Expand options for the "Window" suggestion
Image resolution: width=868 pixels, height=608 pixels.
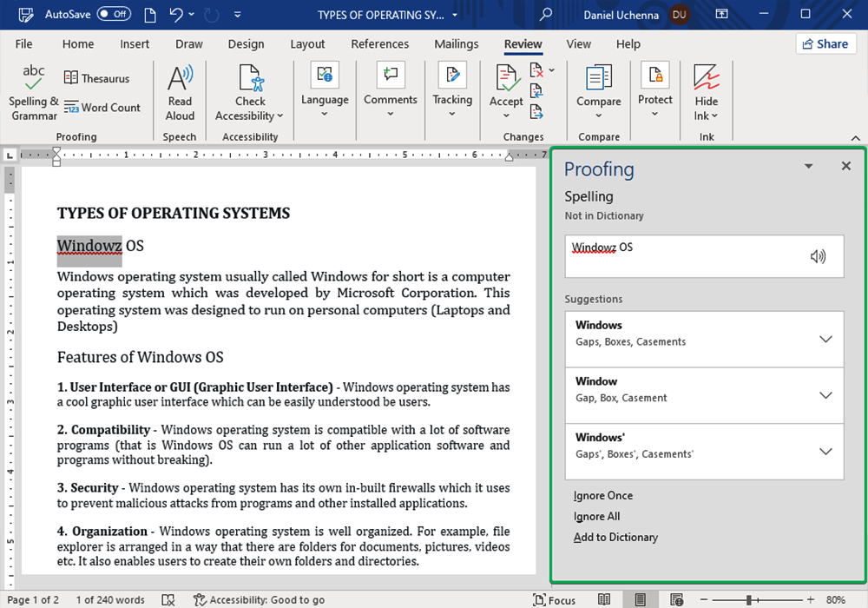(x=825, y=395)
